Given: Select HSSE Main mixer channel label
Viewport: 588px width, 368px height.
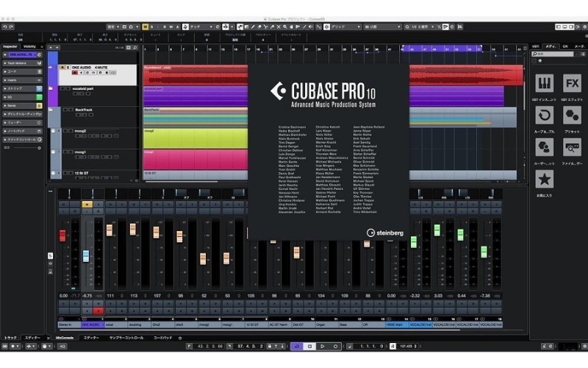Looking at the screenshot, I should pos(397,325).
